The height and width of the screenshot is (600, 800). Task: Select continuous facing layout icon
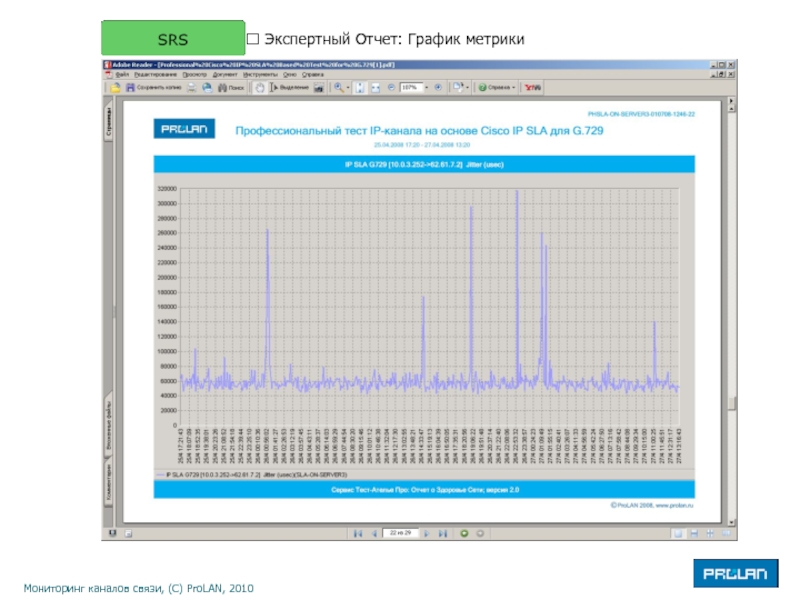(710, 534)
